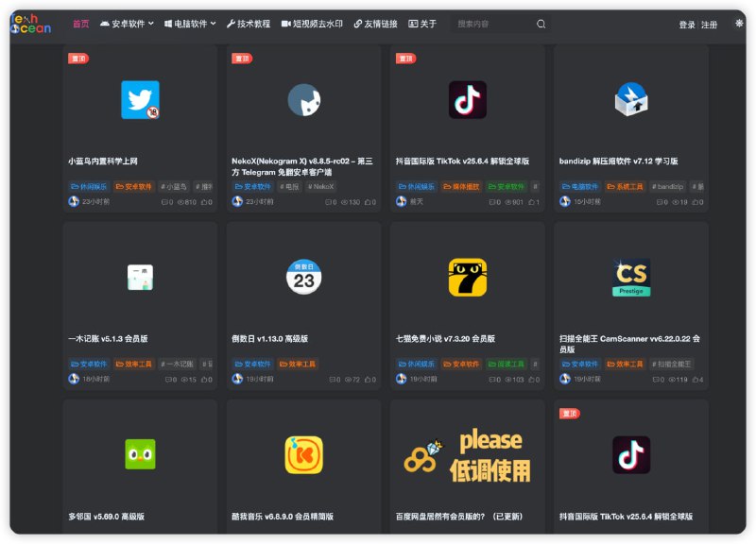756x544 pixels.
Task: Open the 技术教程 menu item
Action: click(x=249, y=24)
